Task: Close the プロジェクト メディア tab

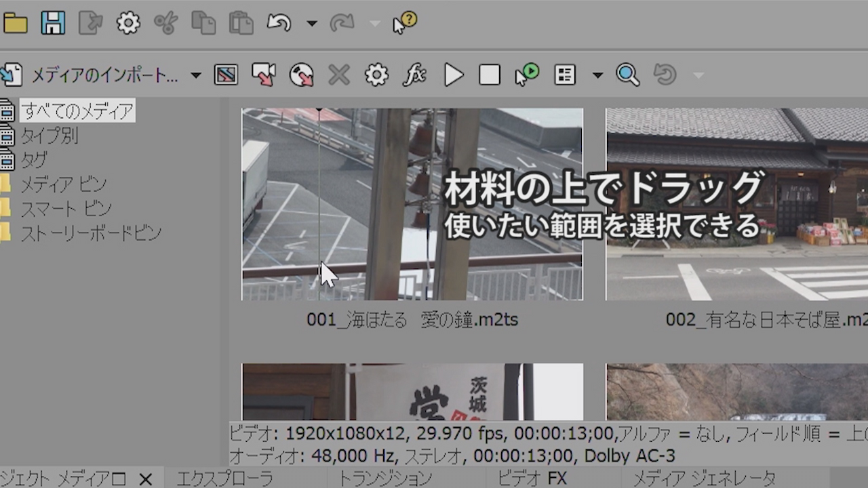Action: pyautogui.click(x=145, y=479)
